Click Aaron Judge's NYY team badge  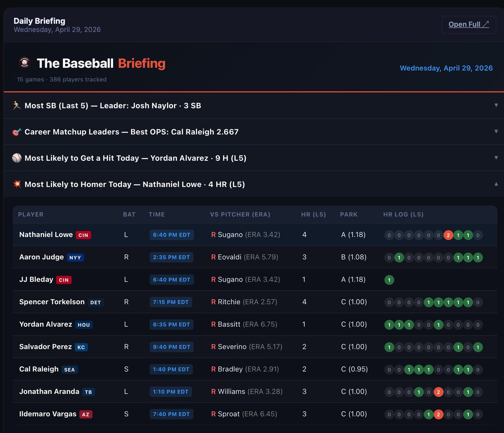pos(75,257)
